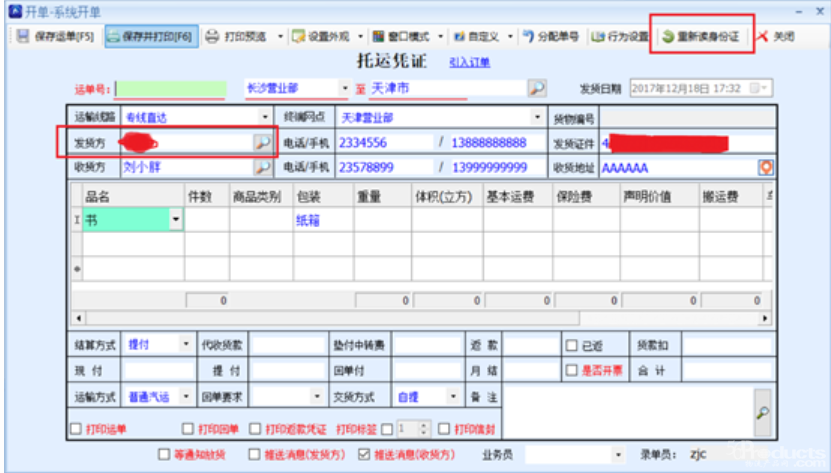Click the map pin icon beside 收货地址
The height and width of the screenshot is (473, 831).
tap(766, 167)
